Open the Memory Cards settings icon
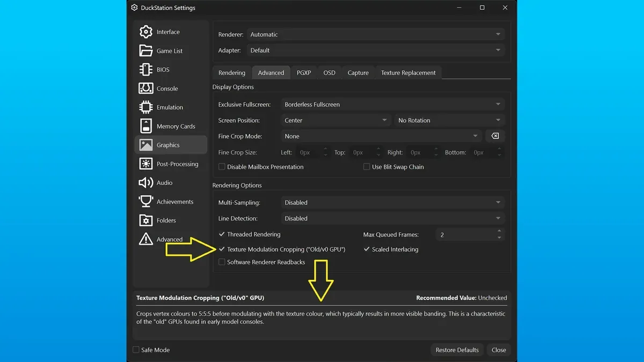Viewport: 644px width, 362px height. coord(145,126)
